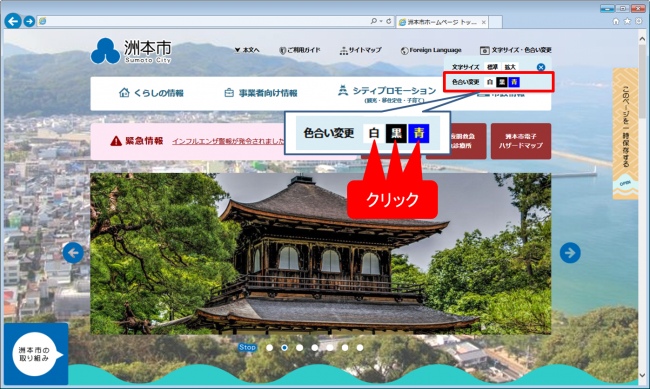Toggle the 文字サイズ・色合い変更 panel
This screenshot has width=650, height=389.
click(x=516, y=50)
